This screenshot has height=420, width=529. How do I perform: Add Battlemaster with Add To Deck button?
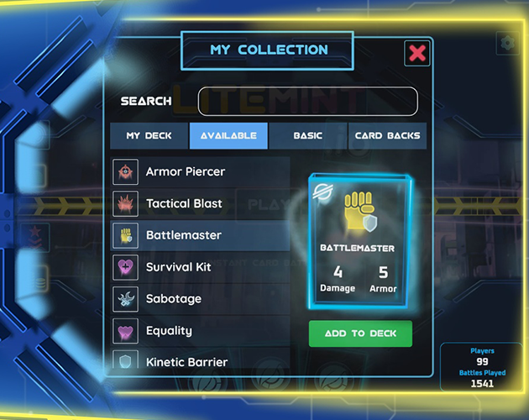click(x=361, y=333)
